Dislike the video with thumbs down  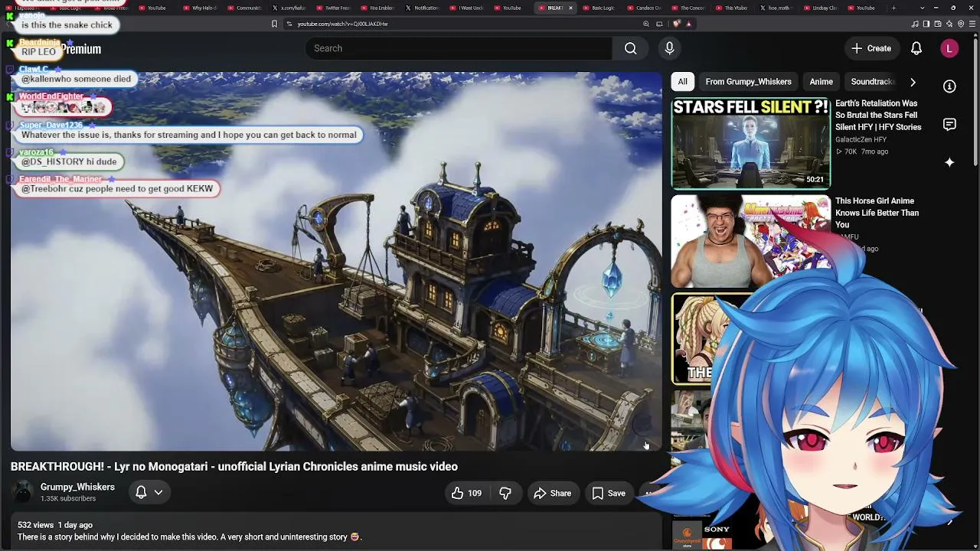[505, 494]
